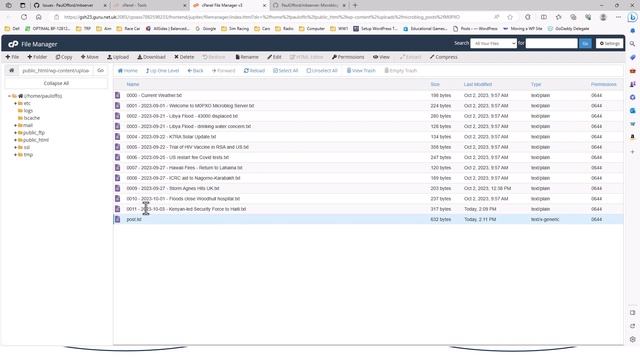This screenshot has height=360, width=640.
Task: Sort by Name column header
Action: coord(133,84)
